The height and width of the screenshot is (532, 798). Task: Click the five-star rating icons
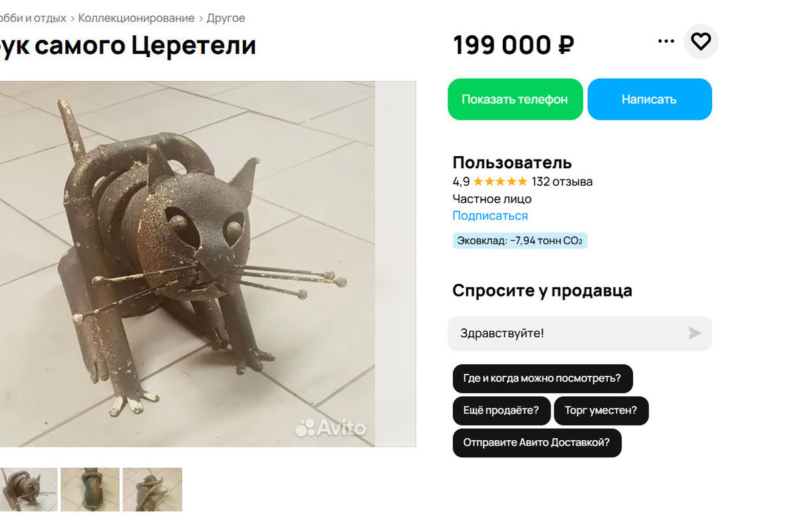point(500,182)
